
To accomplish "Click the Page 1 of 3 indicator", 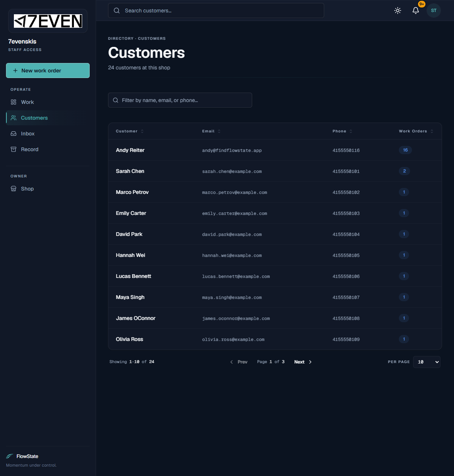I will click(271, 362).
